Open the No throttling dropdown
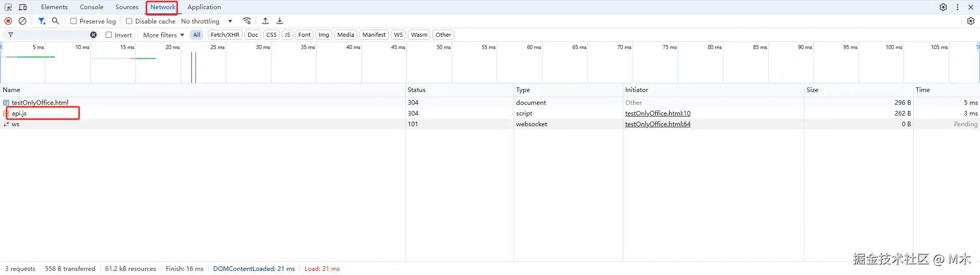Screen dimensions: 980x275 [x=207, y=21]
